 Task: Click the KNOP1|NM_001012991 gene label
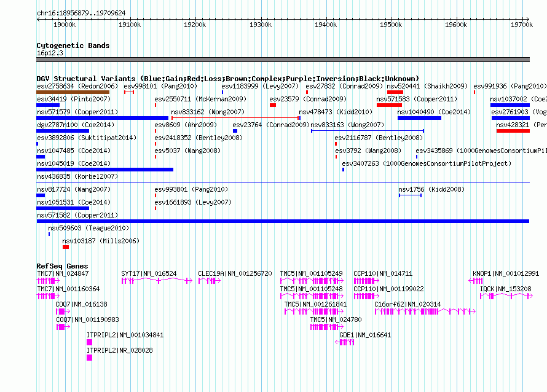tap(506, 274)
